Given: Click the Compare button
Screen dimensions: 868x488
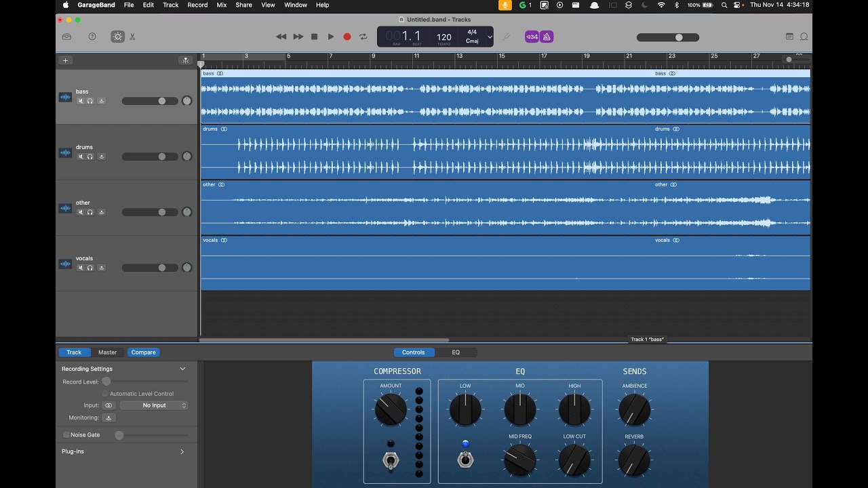Looking at the screenshot, I should (143, 352).
